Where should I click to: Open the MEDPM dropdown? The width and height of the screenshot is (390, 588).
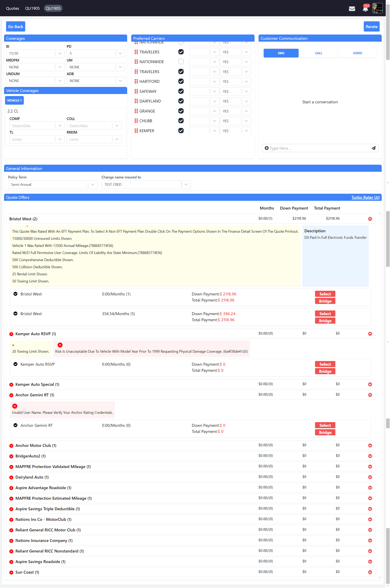tap(35, 67)
